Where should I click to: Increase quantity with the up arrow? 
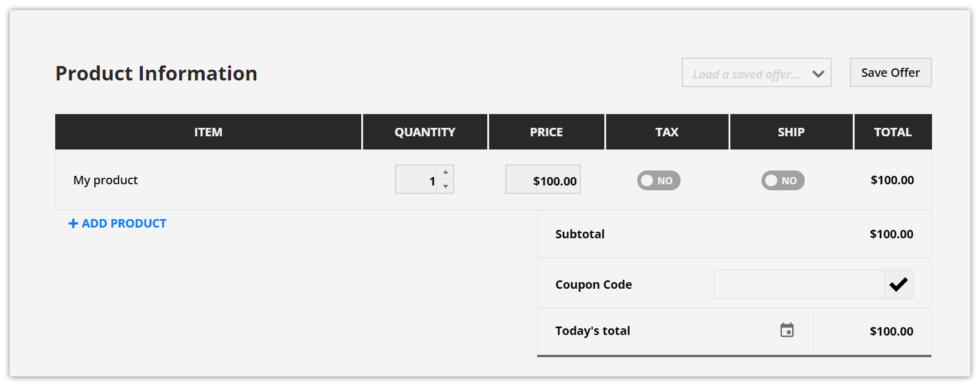click(445, 172)
